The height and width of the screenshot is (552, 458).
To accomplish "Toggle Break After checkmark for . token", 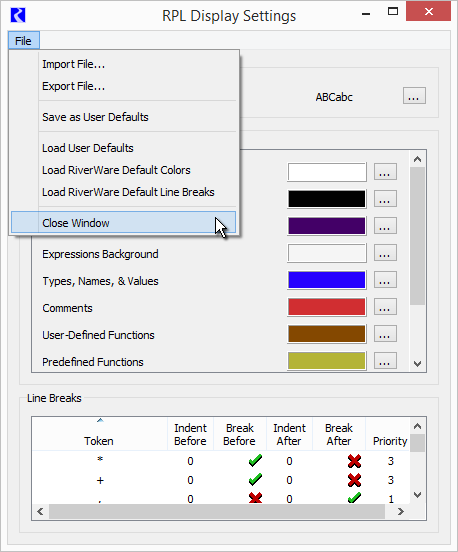I will [x=354, y=498].
